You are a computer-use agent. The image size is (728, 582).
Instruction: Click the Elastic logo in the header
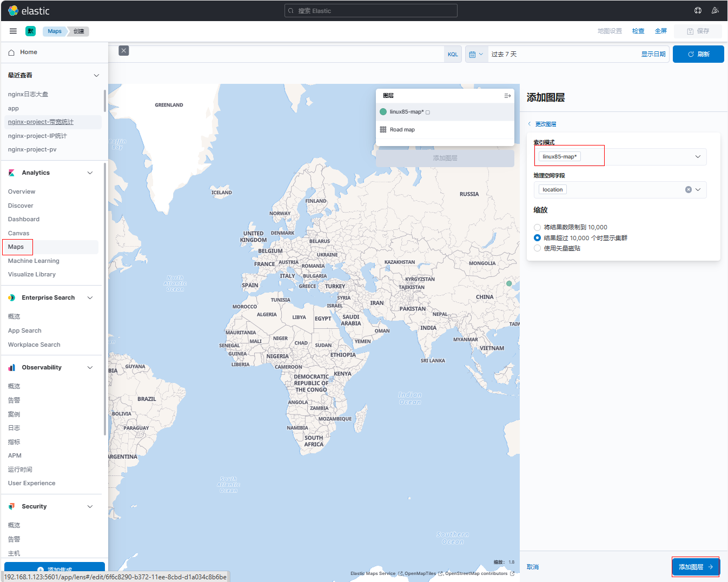pos(29,11)
